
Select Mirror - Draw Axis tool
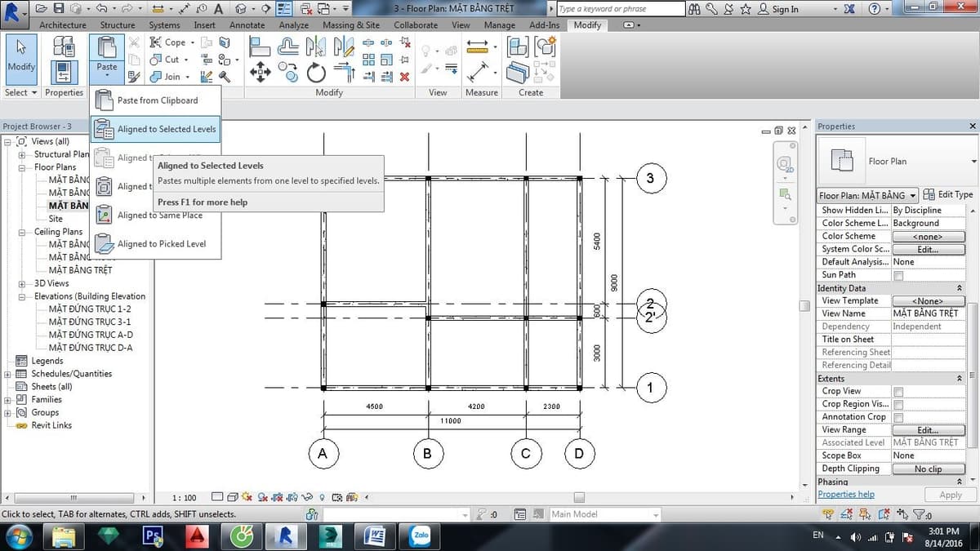pos(344,47)
